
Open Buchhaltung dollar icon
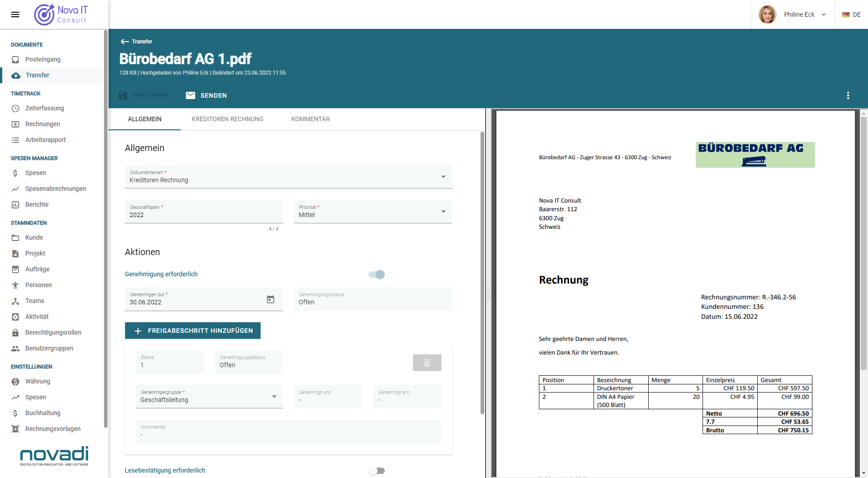15,413
